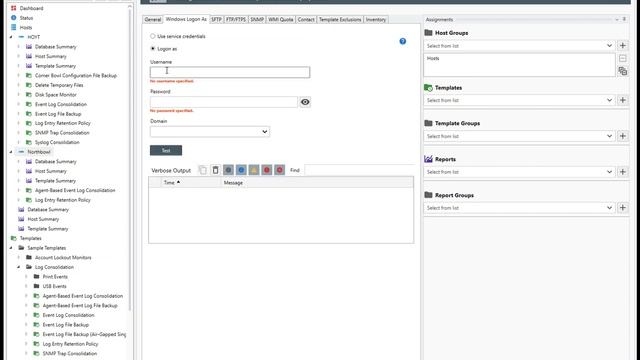Select the Delete Temporary Files item
The image size is (640, 360).
coord(59,85)
